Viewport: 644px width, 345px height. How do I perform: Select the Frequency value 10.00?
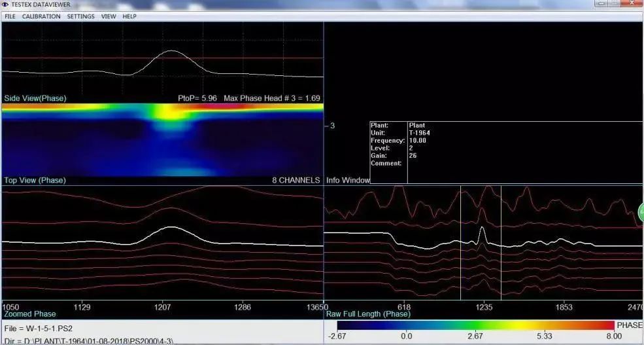pyautogui.click(x=418, y=141)
